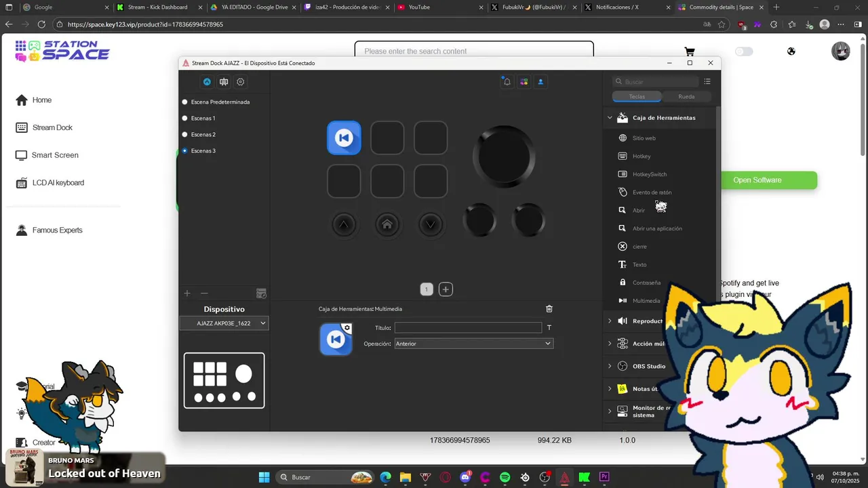Open Discord from the taskbar
This screenshot has width=868, height=488.
click(465, 477)
